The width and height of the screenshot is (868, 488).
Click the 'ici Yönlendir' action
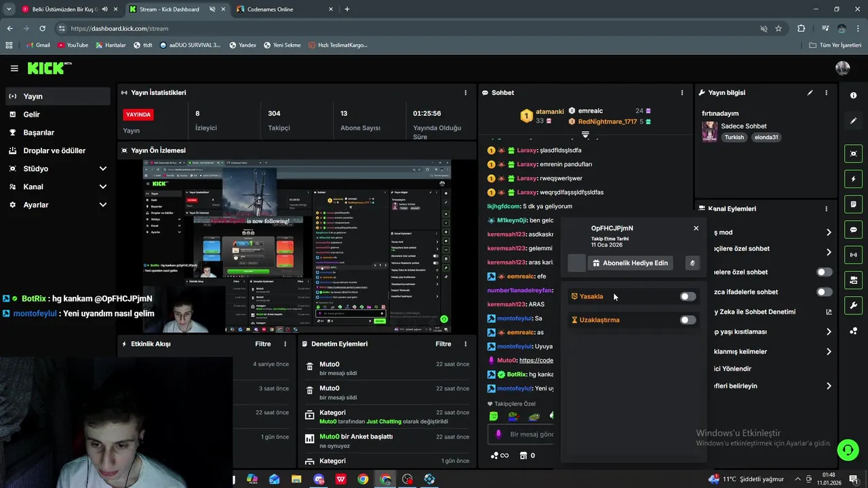pos(732,369)
